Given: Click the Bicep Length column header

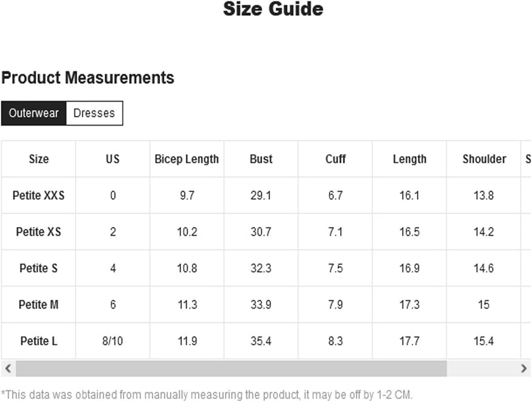Looking at the screenshot, I should (187, 159).
